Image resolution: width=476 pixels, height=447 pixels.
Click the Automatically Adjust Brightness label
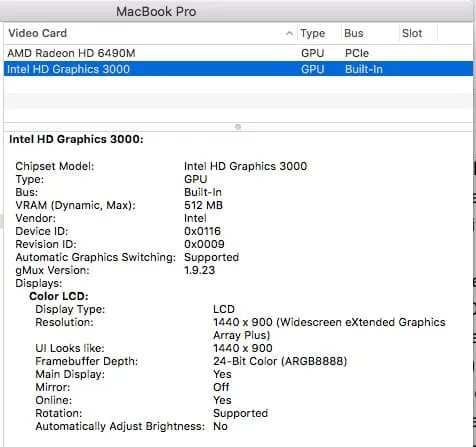[120, 426]
